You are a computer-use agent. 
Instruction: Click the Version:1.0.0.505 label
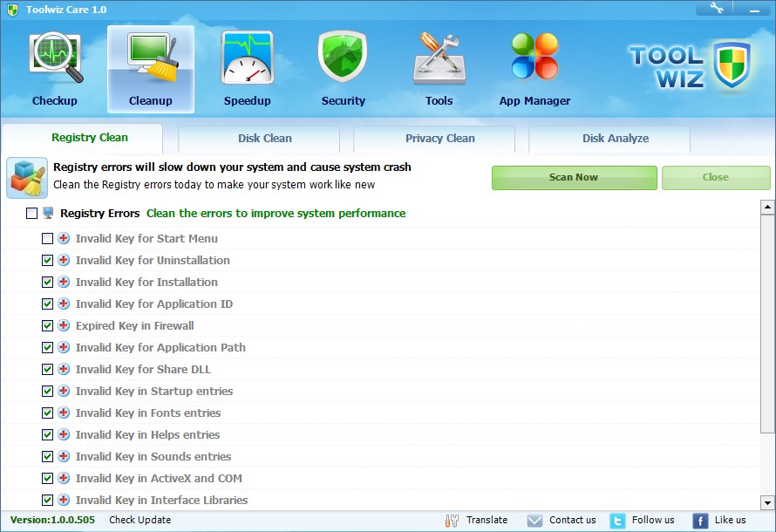point(52,520)
